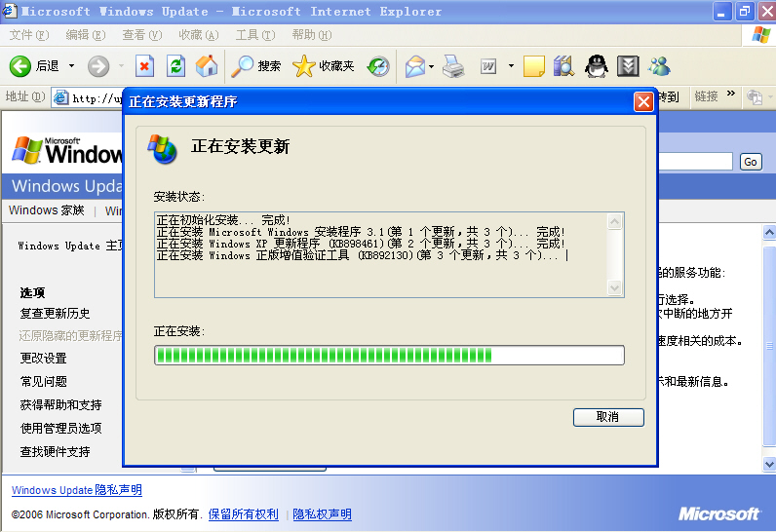776x532 pixels.
Task: Expand the Links toolbar chevron
Action: 730,94
